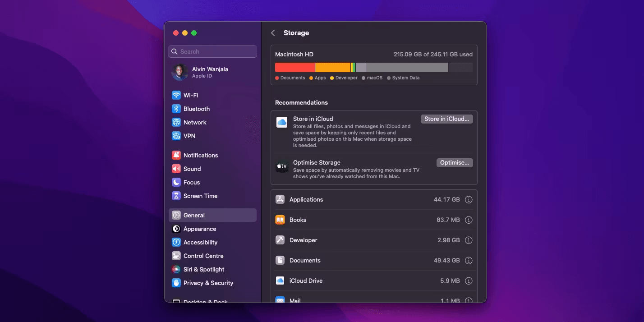Click the Siri & Spotlight icon
644x322 pixels.
(176, 269)
